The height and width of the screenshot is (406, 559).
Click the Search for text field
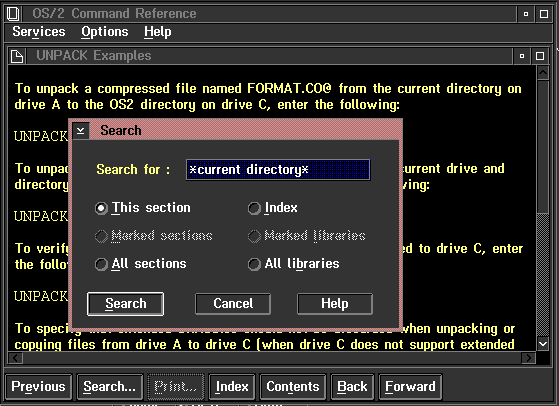tap(278, 170)
